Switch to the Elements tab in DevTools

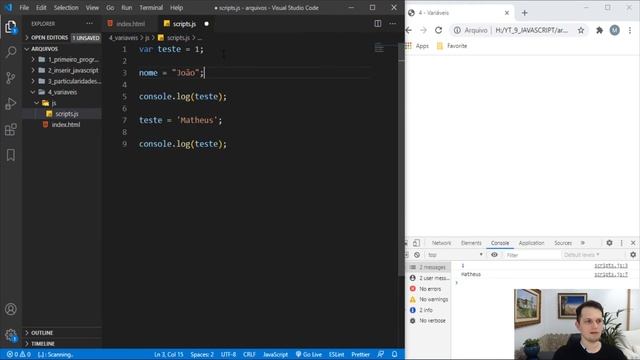[471, 243]
